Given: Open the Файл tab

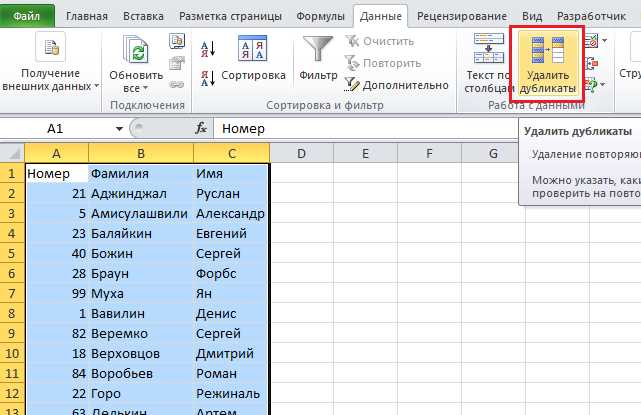Looking at the screenshot, I should (27, 16).
